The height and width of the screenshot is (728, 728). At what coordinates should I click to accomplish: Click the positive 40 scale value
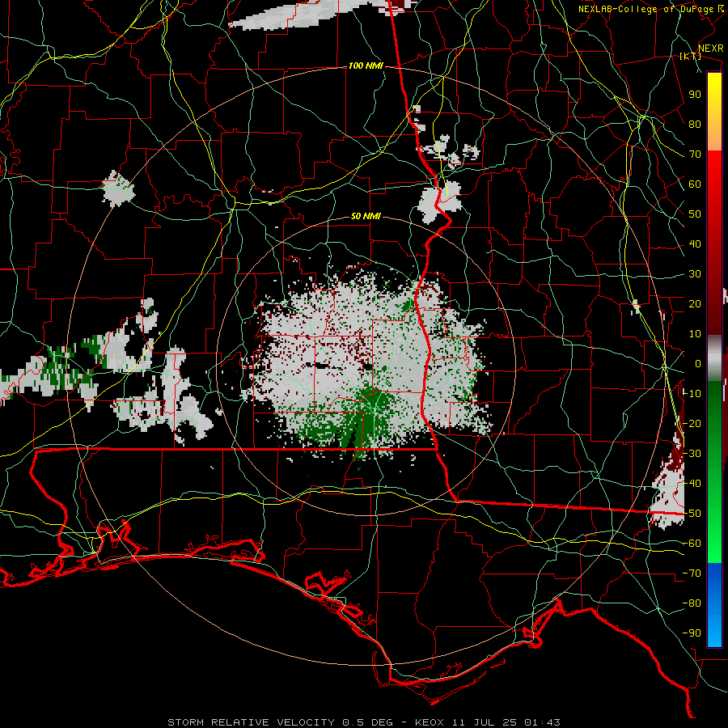(695, 244)
